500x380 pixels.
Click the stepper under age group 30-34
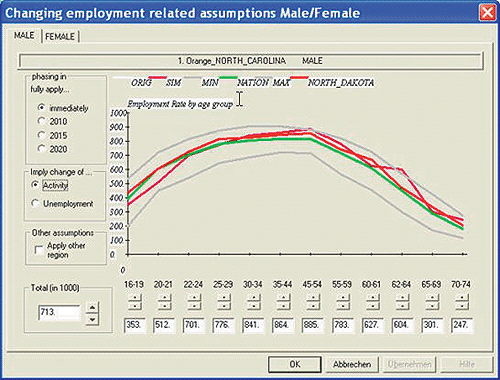coord(254,302)
